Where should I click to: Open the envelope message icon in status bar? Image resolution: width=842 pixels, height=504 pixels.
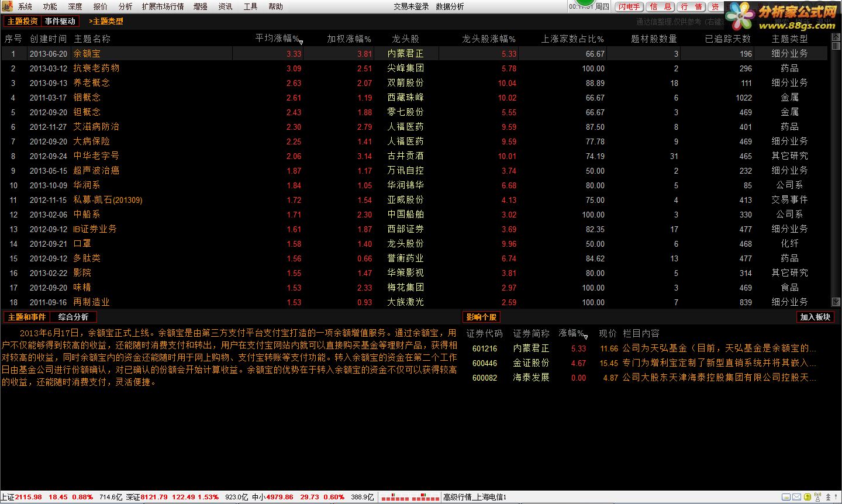[796, 497]
